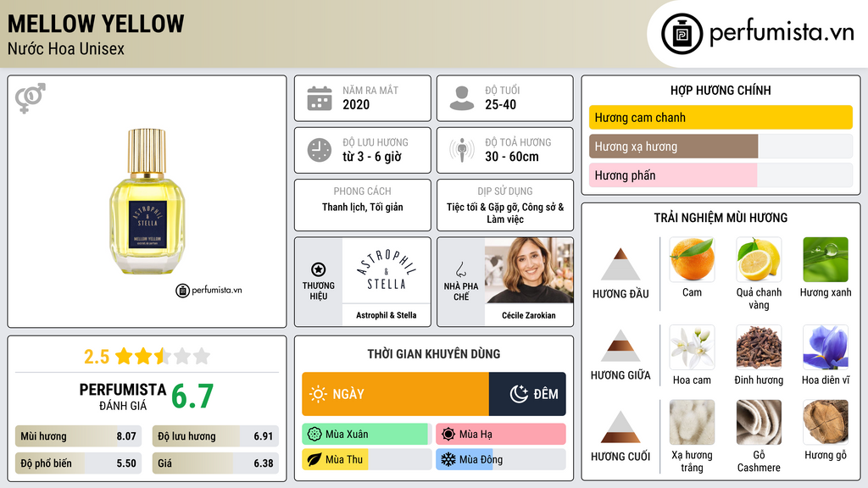Click the Hương cuối pyramid icon
868x488 pixels.
pyautogui.click(x=620, y=427)
